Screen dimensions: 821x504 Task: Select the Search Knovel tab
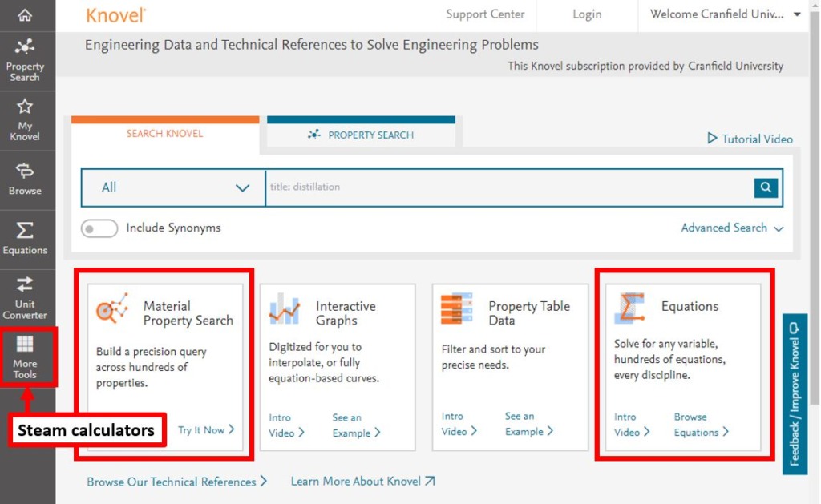(165, 134)
